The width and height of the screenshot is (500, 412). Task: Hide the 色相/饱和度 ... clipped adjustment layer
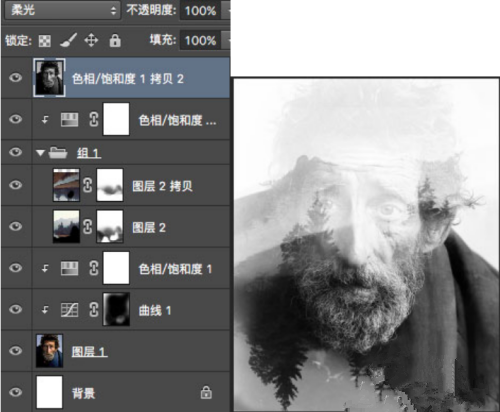click(x=16, y=119)
